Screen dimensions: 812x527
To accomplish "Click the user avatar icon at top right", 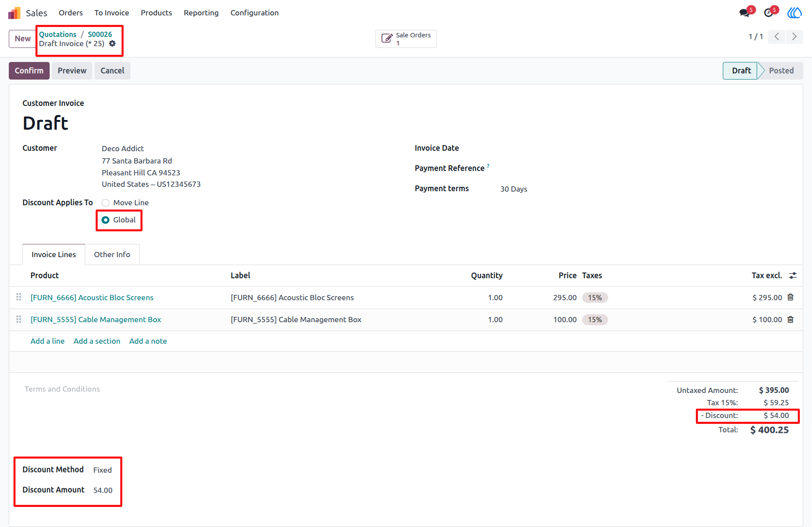I will [x=794, y=13].
